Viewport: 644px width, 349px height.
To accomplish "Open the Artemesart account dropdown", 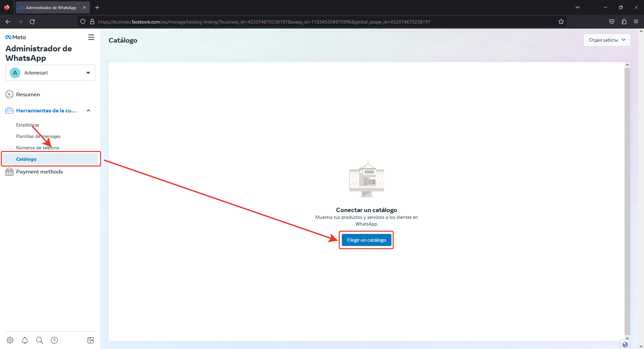I will tap(50, 73).
